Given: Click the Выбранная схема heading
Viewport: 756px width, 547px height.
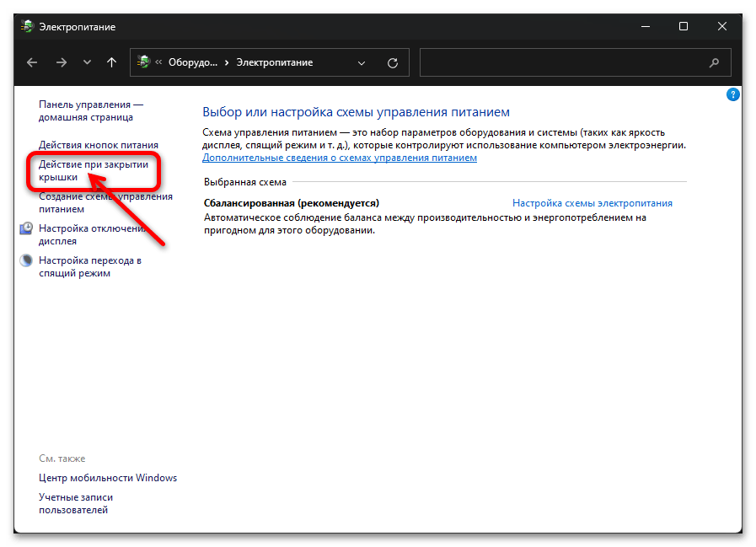Looking at the screenshot, I should point(245,182).
